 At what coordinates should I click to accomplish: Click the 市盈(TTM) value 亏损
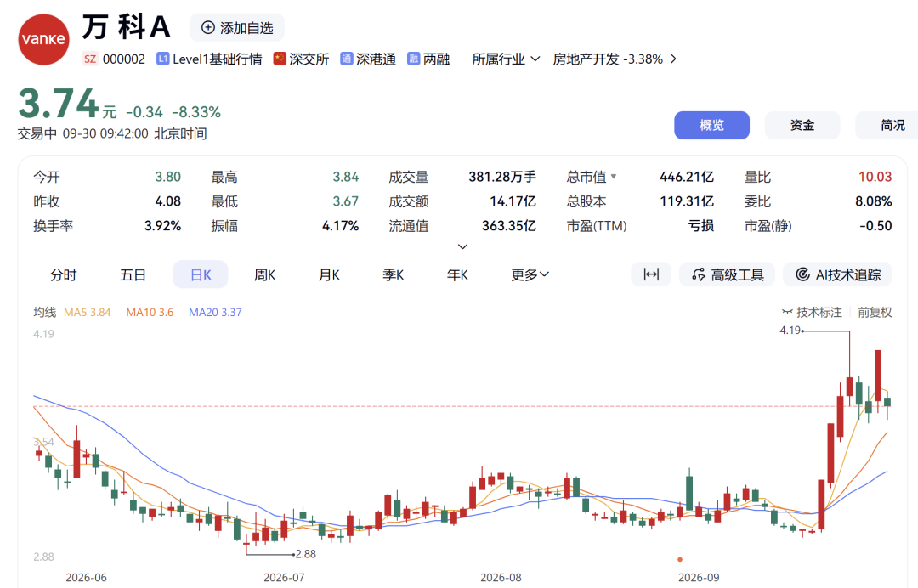(700, 226)
